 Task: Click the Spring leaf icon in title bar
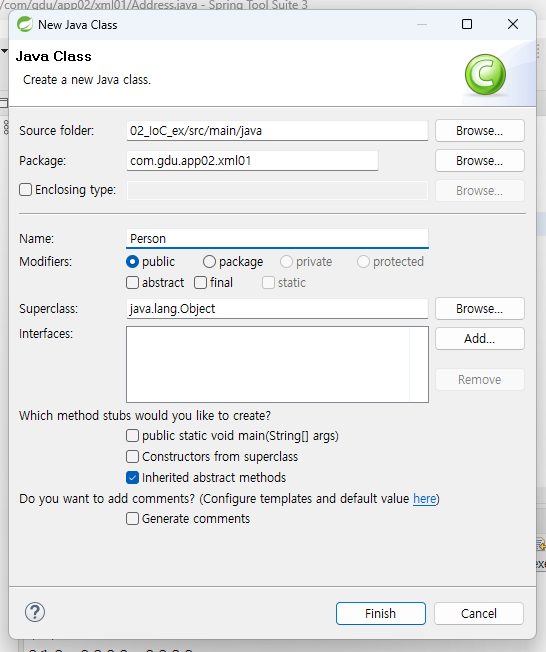(25, 25)
